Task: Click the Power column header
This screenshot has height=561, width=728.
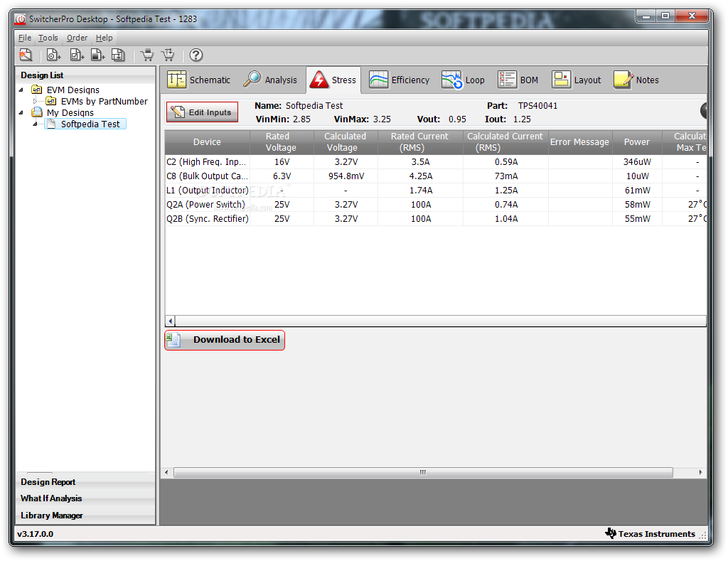Action: tap(637, 142)
